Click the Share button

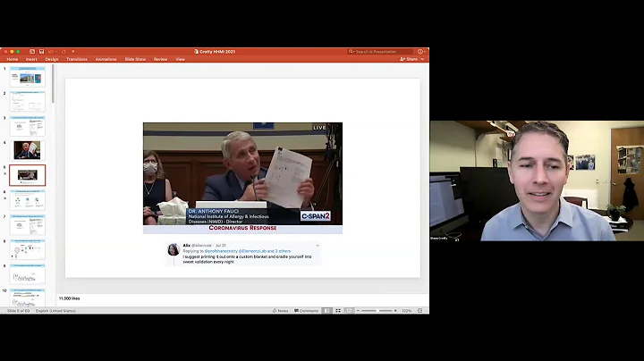click(409, 60)
